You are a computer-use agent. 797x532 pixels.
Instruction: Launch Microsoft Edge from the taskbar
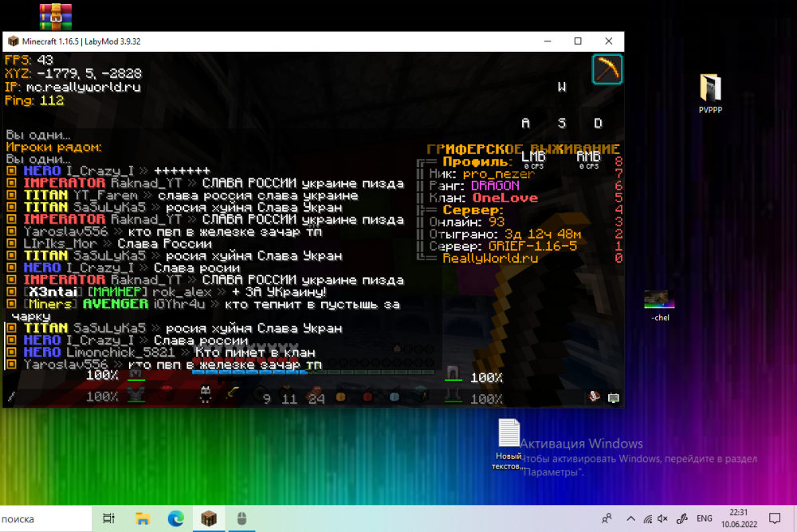coord(176,518)
